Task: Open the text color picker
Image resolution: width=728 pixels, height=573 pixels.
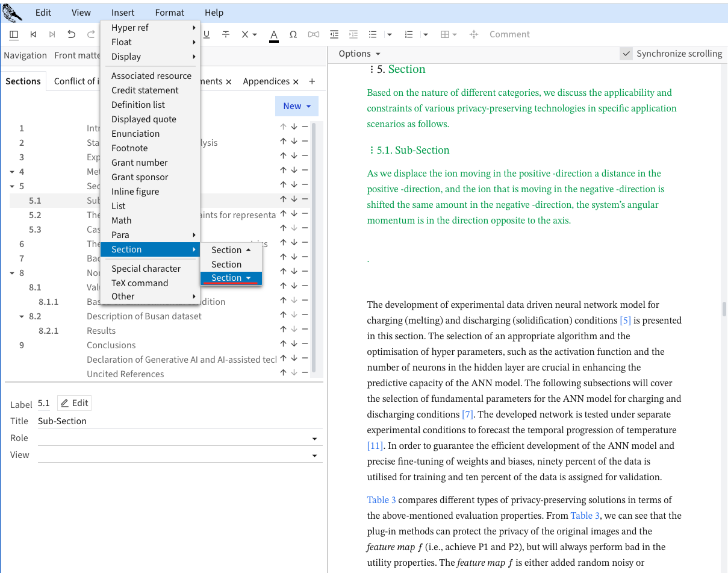Action: tap(274, 34)
